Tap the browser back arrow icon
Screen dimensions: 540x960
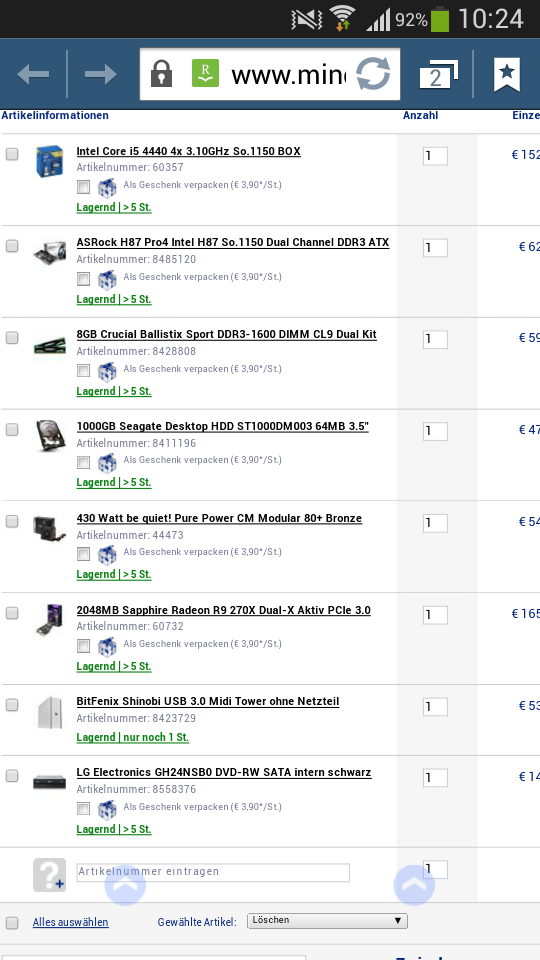click(33, 75)
